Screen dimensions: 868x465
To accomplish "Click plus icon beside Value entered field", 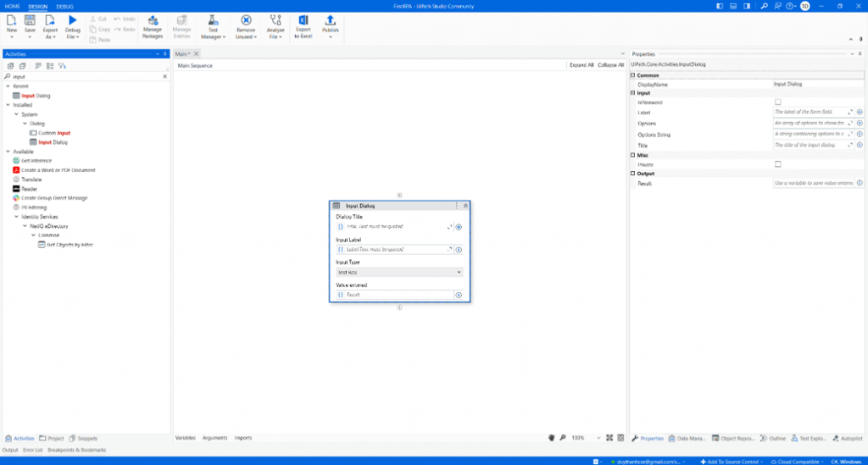I will point(459,296).
